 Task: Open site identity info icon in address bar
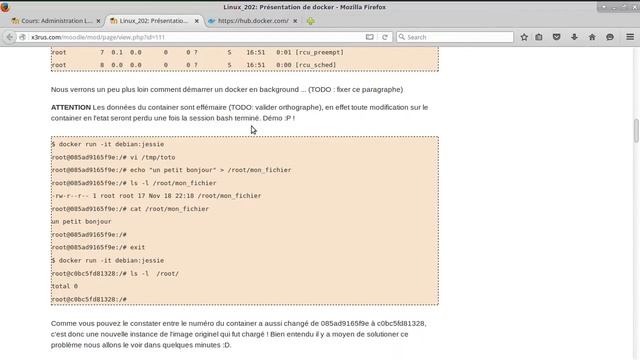point(23,37)
